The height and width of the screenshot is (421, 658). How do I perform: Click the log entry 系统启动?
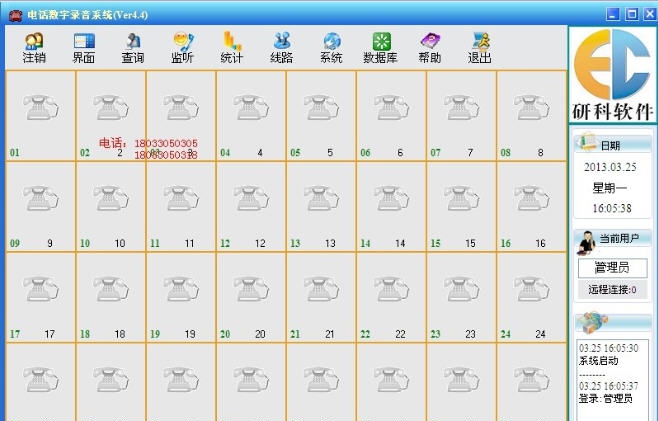pyautogui.click(x=598, y=361)
